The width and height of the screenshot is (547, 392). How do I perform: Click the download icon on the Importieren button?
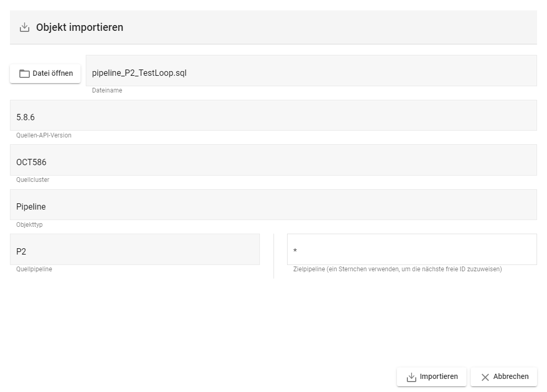pyautogui.click(x=412, y=377)
